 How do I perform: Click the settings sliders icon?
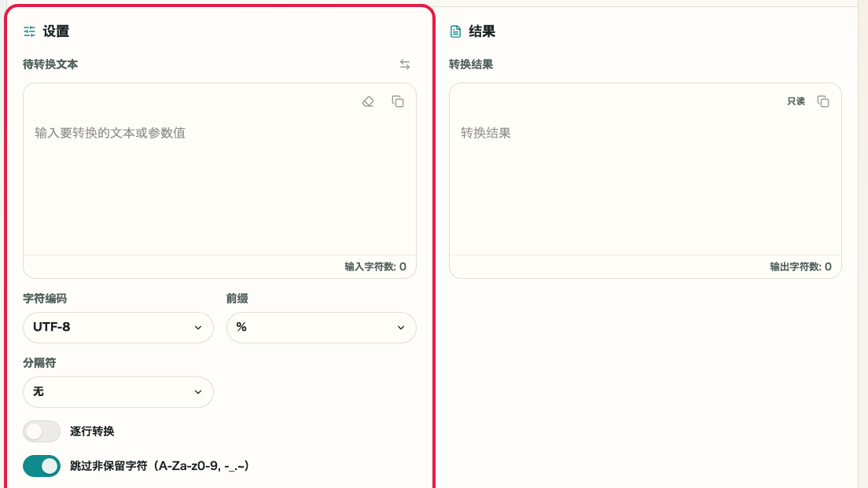29,31
